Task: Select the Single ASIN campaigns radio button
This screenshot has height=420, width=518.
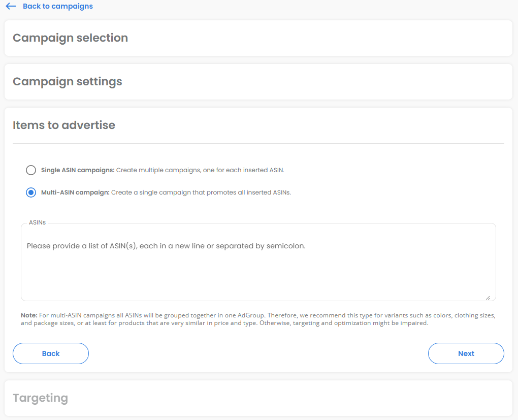Action: click(x=31, y=170)
